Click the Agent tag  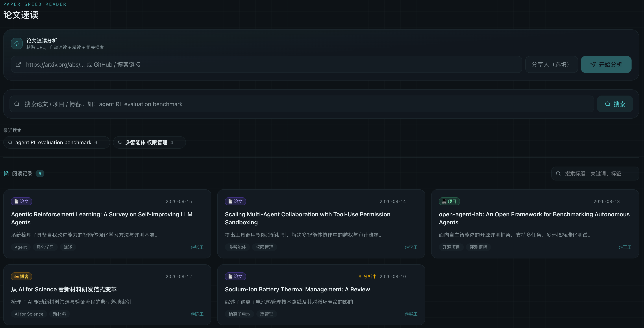pyautogui.click(x=21, y=247)
